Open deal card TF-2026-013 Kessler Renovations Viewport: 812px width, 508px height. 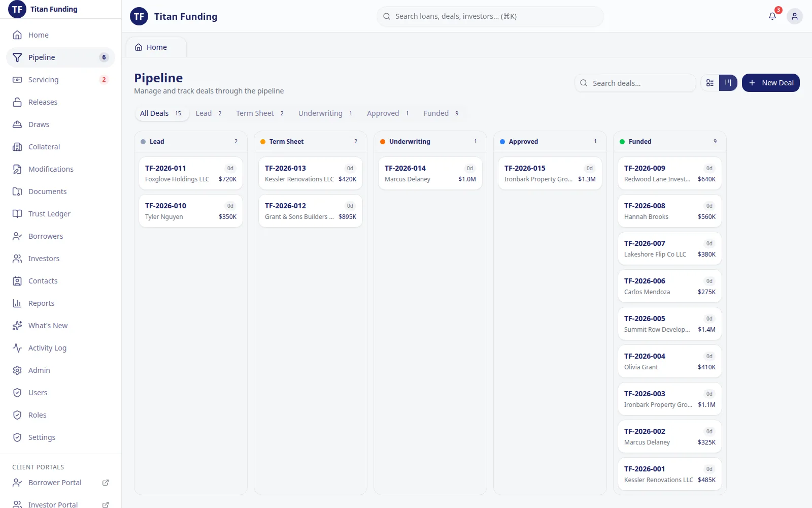point(311,173)
